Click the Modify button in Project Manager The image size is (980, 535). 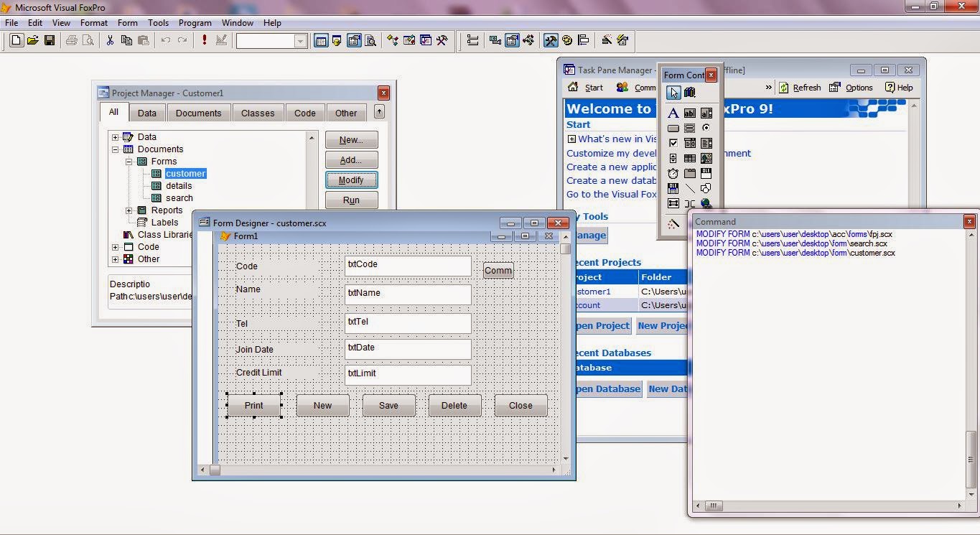[351, 180]
